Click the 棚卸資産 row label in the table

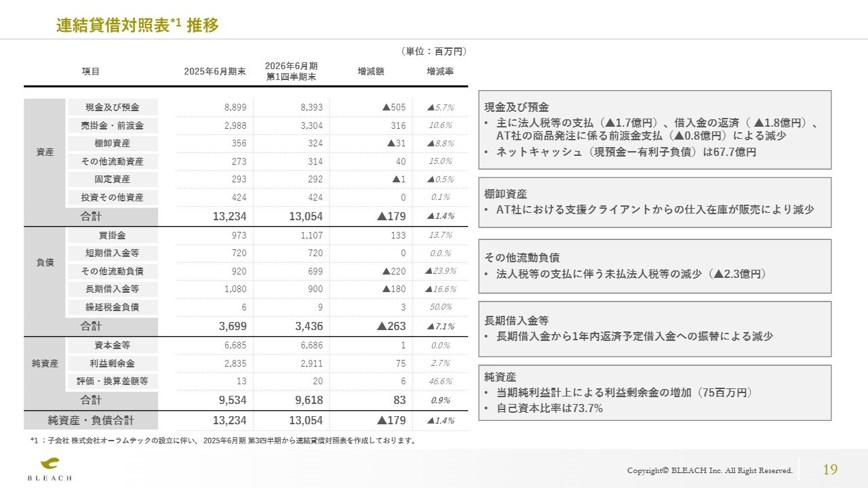113,144
